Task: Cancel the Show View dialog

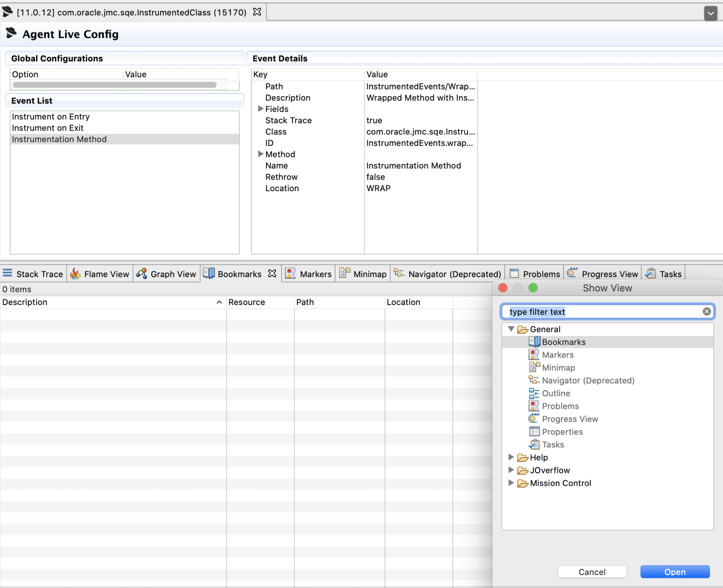Action: [592, 572]
